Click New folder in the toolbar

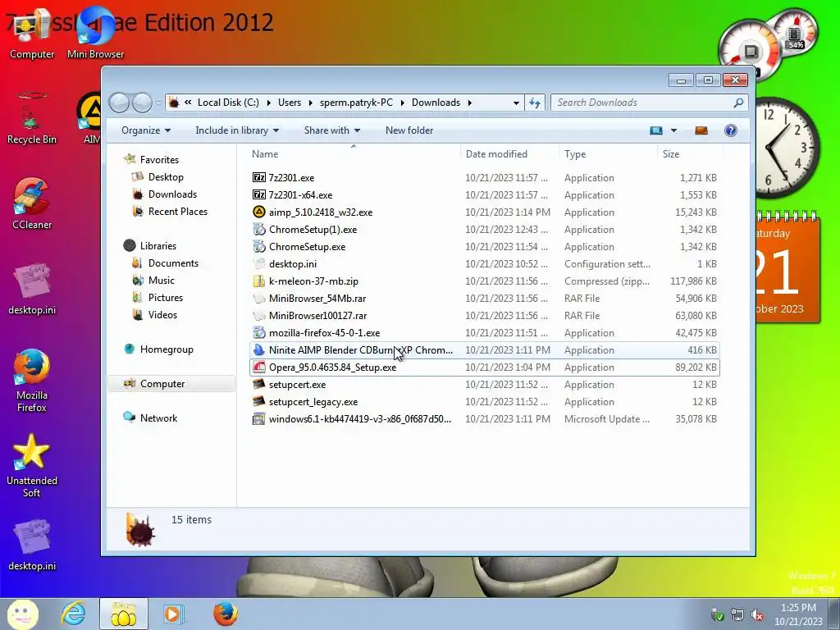[409, 130]
